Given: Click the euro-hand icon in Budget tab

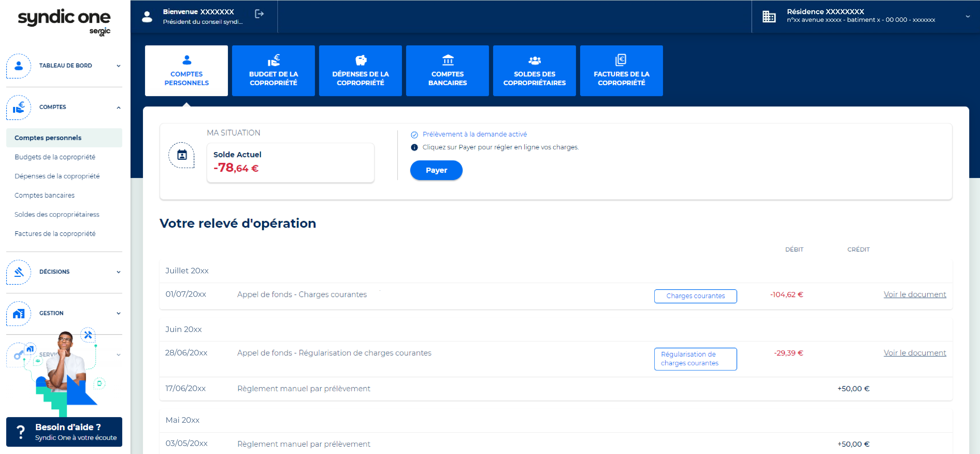Looking at the screenshot, I should click(273, 60).
